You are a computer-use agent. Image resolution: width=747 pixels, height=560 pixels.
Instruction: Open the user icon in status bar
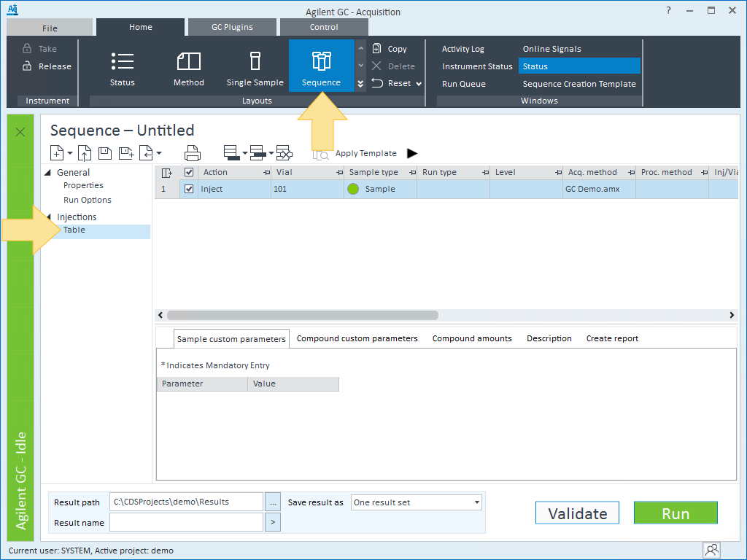(711, 550)
